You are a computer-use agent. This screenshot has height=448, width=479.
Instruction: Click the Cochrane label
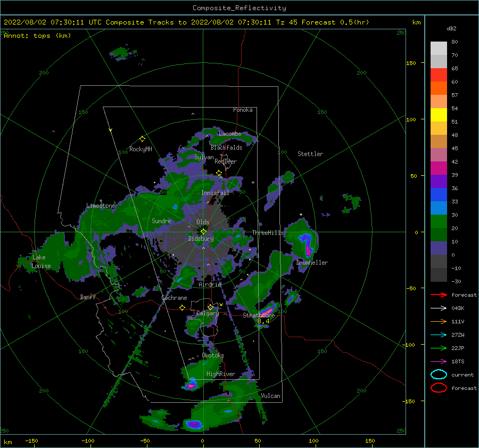(174, 298)
